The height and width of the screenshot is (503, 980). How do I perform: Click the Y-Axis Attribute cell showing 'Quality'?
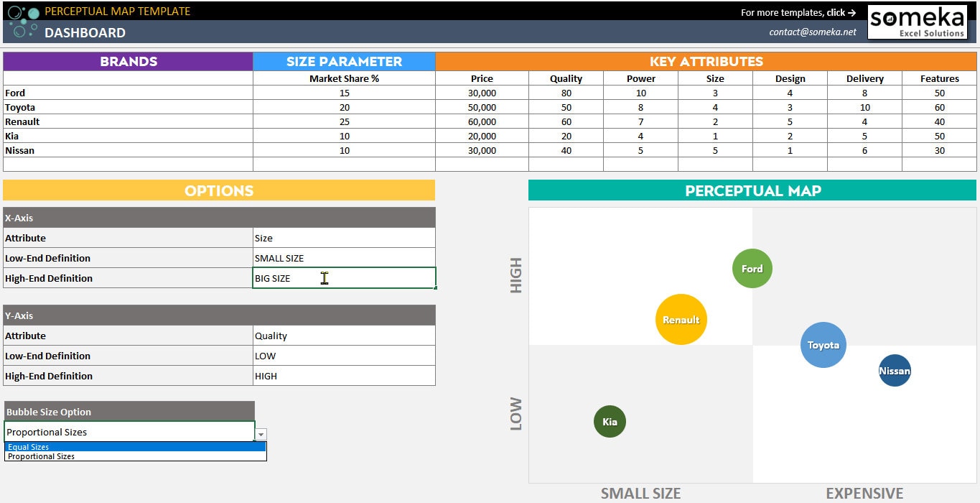tap(343, 335)
